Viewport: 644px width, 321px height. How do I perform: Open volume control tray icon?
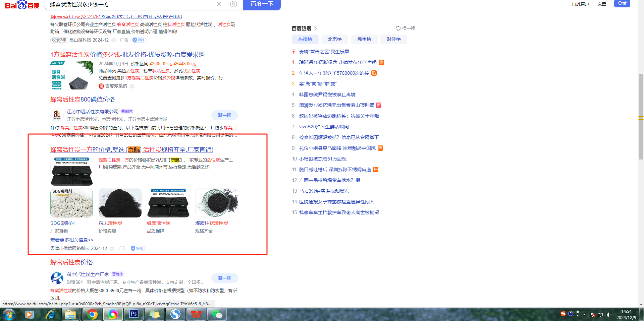[x=608, y=315]
